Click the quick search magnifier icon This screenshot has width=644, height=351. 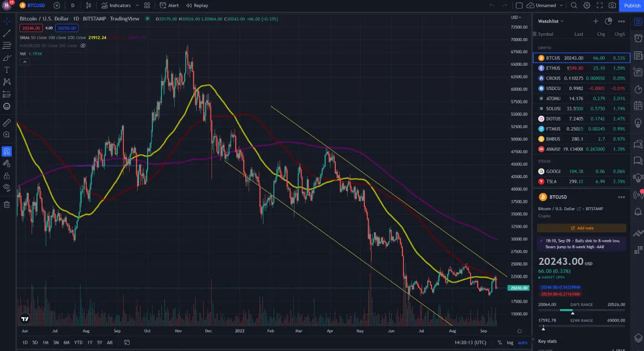point(574,5)
